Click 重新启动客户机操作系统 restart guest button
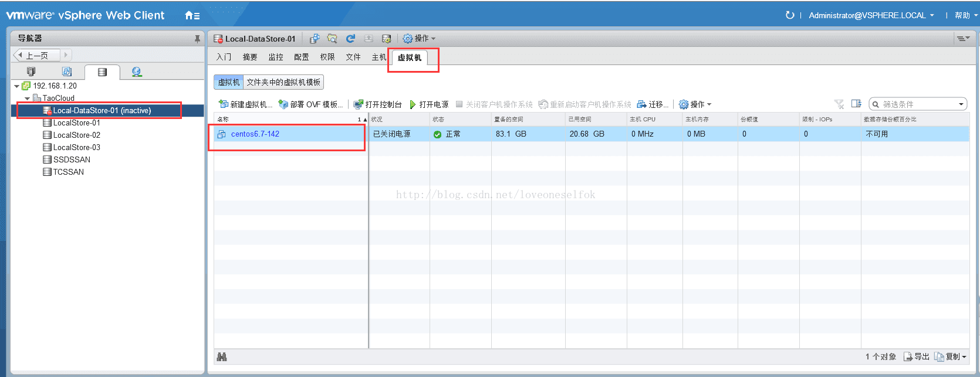This screenshot has width=980, height=377. pos(585,104)
